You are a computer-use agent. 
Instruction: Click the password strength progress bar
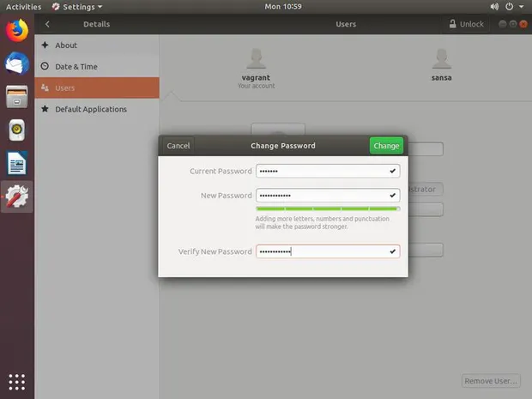coord(328,209)
